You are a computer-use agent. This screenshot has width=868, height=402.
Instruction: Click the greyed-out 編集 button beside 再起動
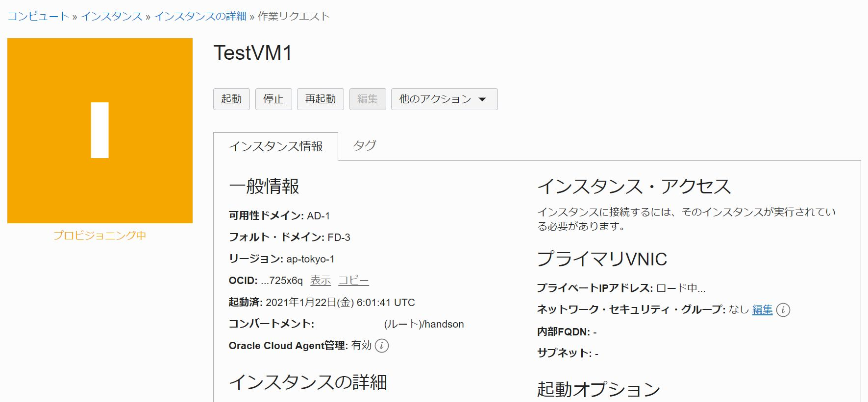point(367,99)
